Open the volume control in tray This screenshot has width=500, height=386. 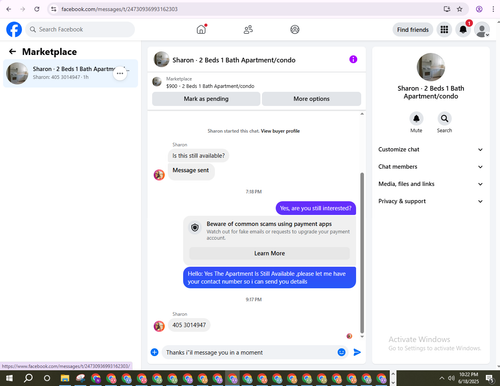[x=451, y=378]
